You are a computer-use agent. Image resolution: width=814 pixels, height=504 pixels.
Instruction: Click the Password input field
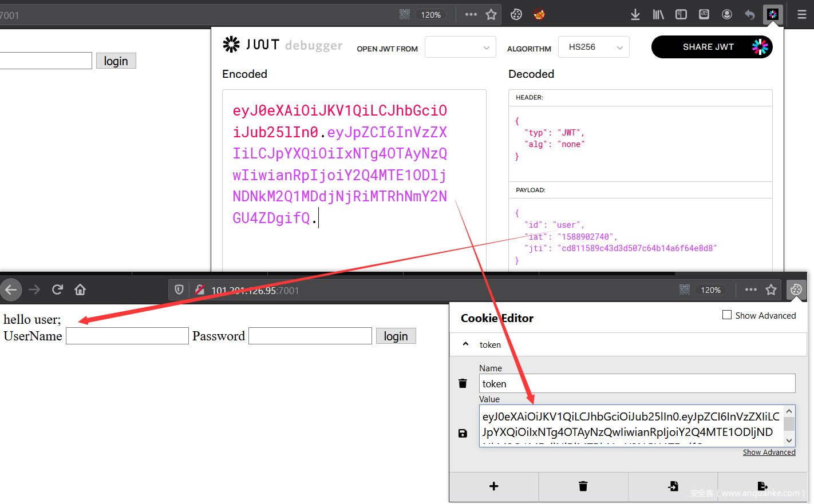[x=310, y=336]
